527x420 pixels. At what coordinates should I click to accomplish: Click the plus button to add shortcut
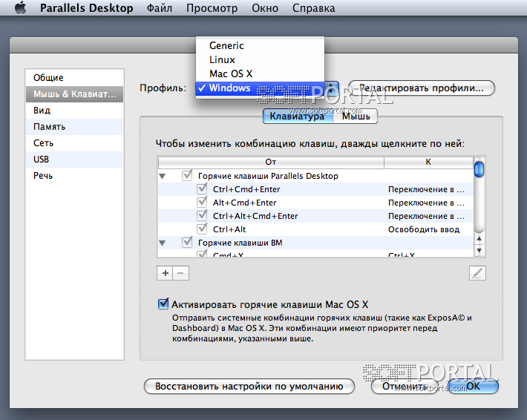point(165,273)
